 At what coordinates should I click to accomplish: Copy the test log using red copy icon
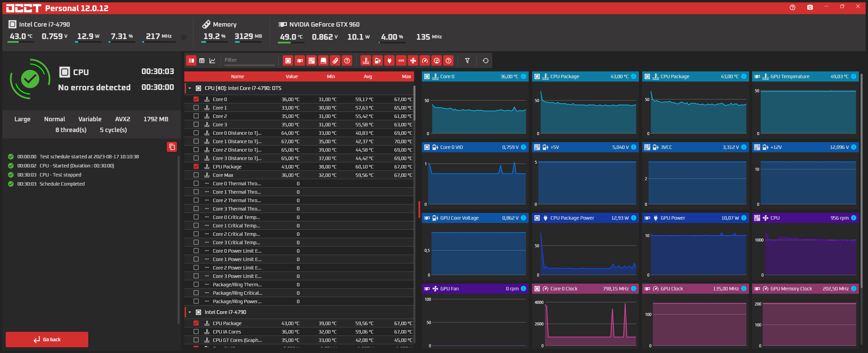172,147
